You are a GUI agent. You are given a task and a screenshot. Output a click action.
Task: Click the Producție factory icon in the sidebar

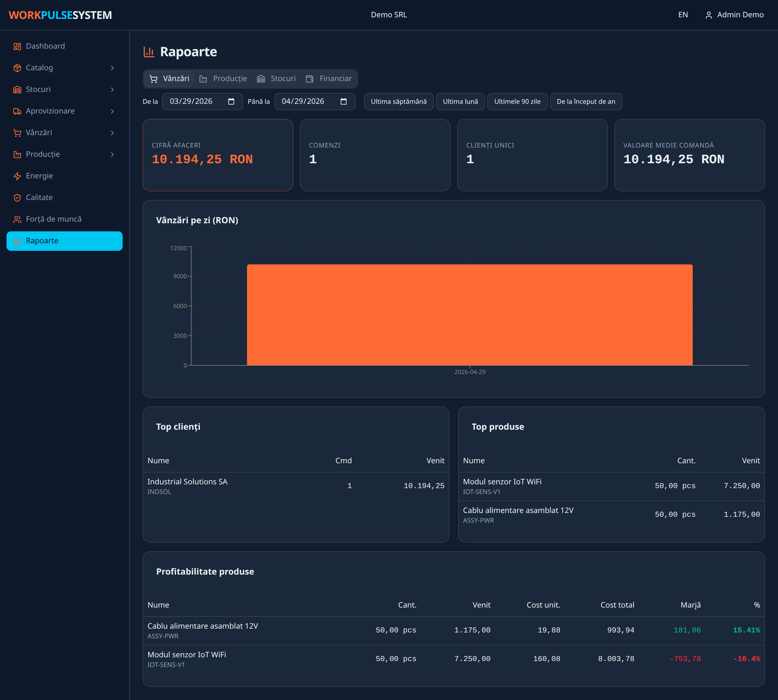(17, 155)
